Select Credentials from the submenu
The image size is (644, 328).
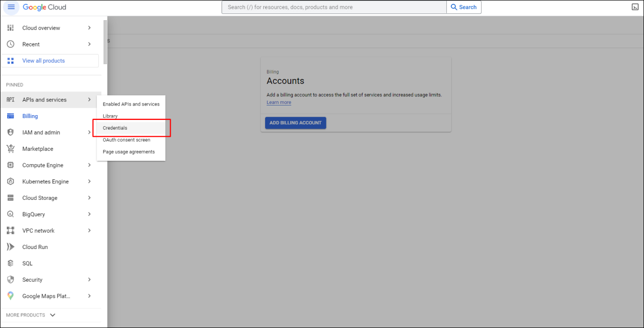click(x=131, y=128)
